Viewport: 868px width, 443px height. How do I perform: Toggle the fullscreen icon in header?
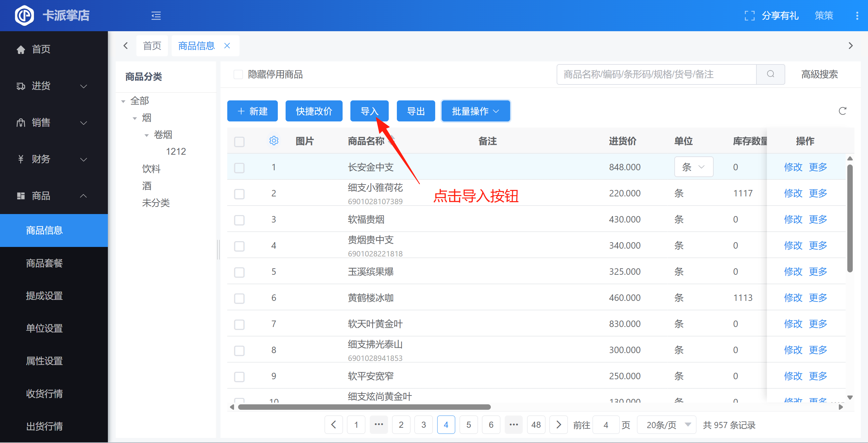pyautogui.click(x=749, y=16)
